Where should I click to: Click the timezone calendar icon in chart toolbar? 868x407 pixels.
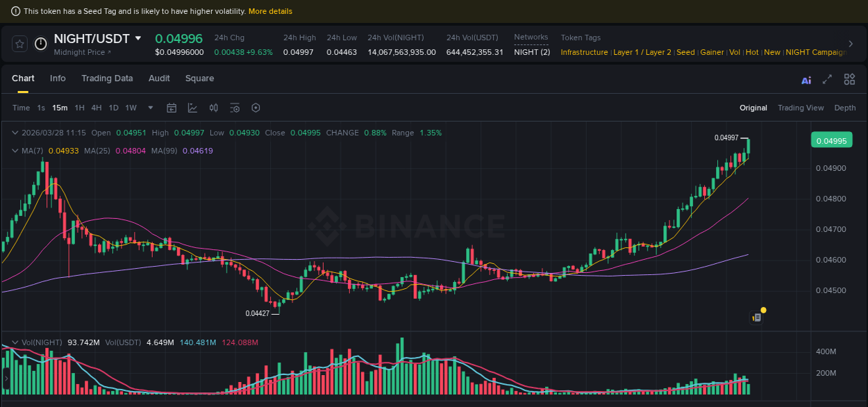172,108
